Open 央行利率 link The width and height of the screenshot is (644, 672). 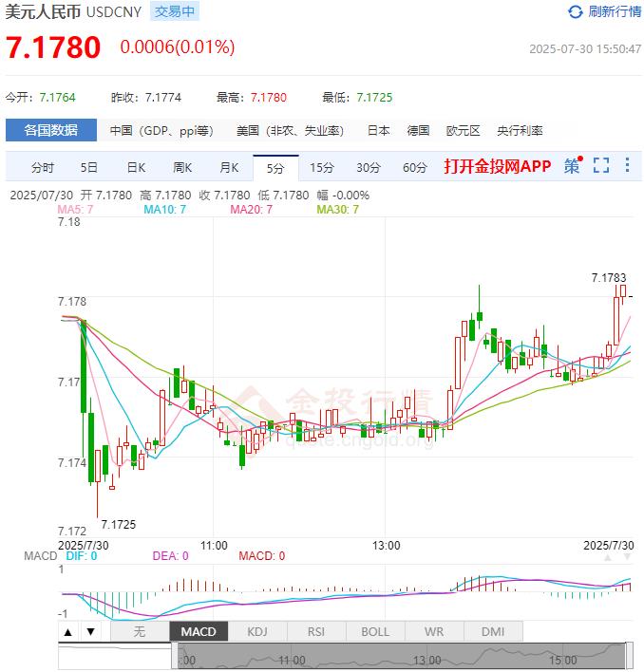pos(520,131)
